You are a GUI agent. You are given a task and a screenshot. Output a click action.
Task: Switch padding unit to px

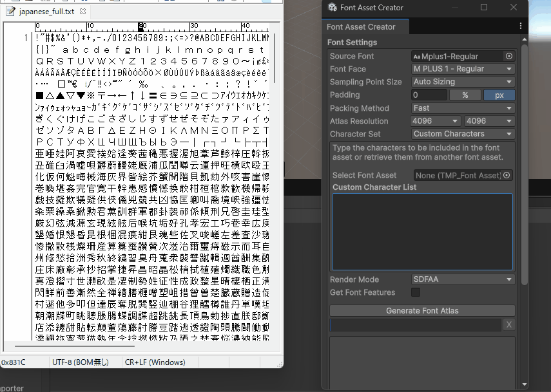click(499, 95)
